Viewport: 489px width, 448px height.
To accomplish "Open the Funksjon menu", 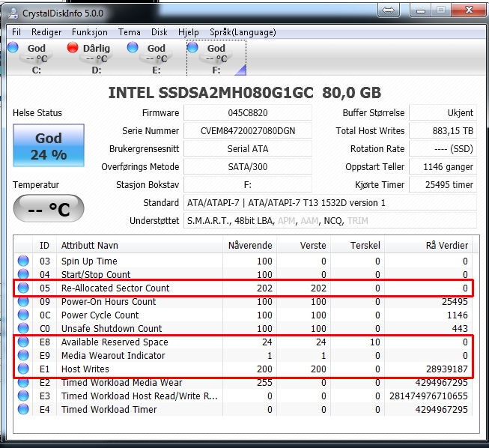I will [90, 32].
